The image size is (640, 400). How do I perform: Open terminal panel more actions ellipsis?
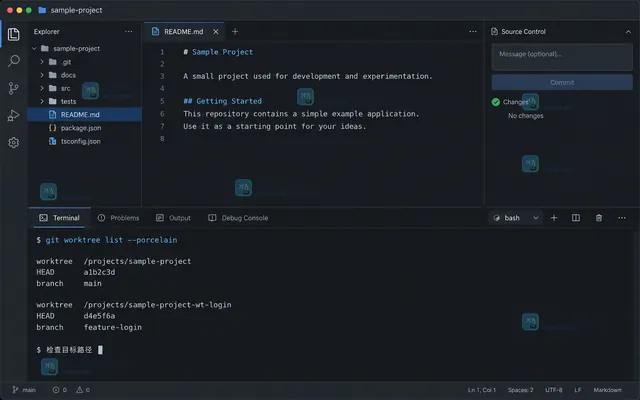[622, 218]
